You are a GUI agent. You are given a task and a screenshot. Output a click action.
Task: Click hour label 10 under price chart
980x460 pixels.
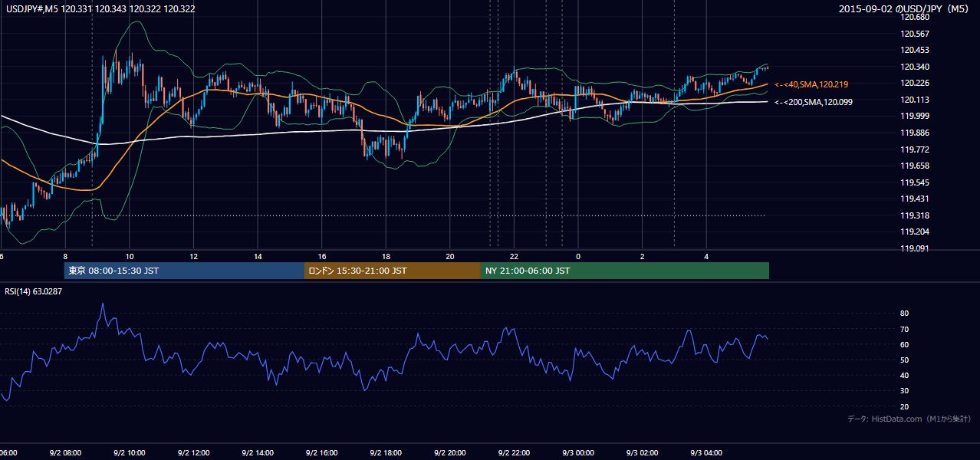tap(130, 256)
